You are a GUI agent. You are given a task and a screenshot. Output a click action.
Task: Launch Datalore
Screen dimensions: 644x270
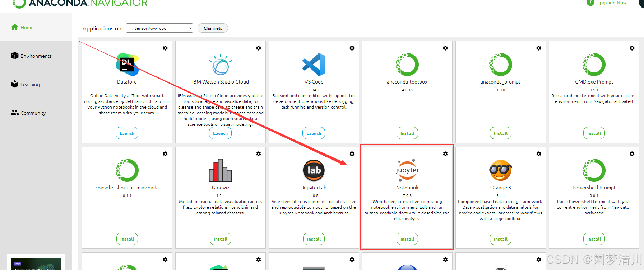(127, 133)
